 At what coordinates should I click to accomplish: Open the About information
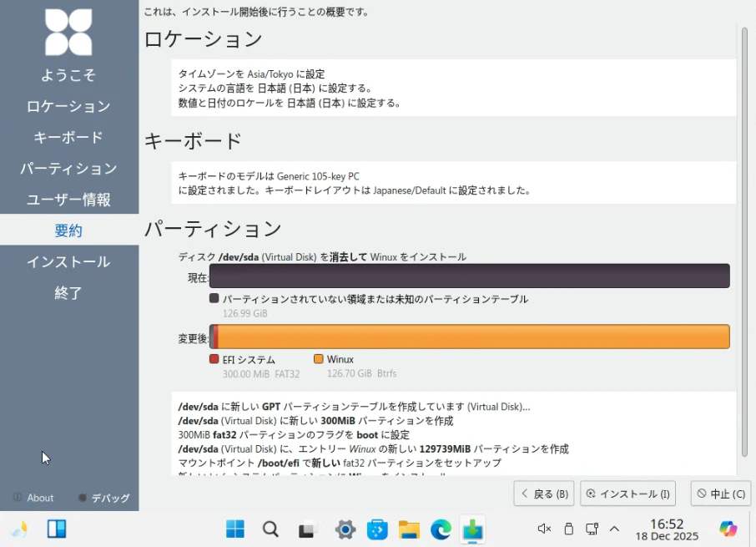point(33,498)
